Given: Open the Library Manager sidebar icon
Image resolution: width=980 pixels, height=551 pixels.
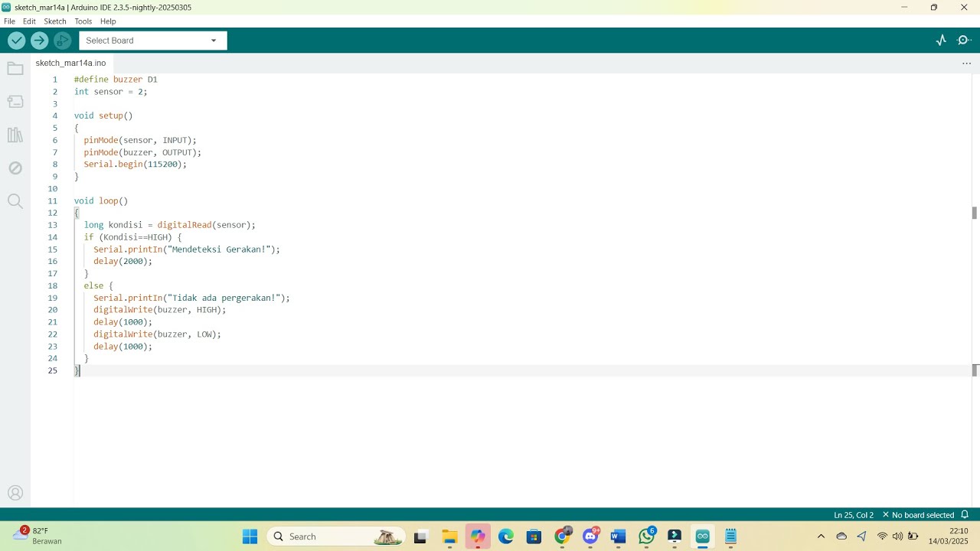Looking at the screenshot, I should click(x=15, y=135).
